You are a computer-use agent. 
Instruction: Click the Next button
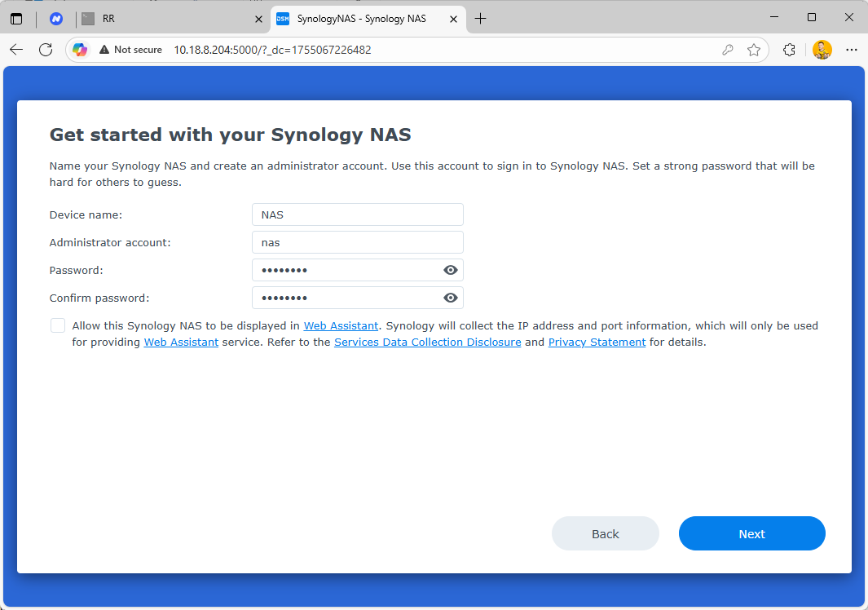pos(751,533)
